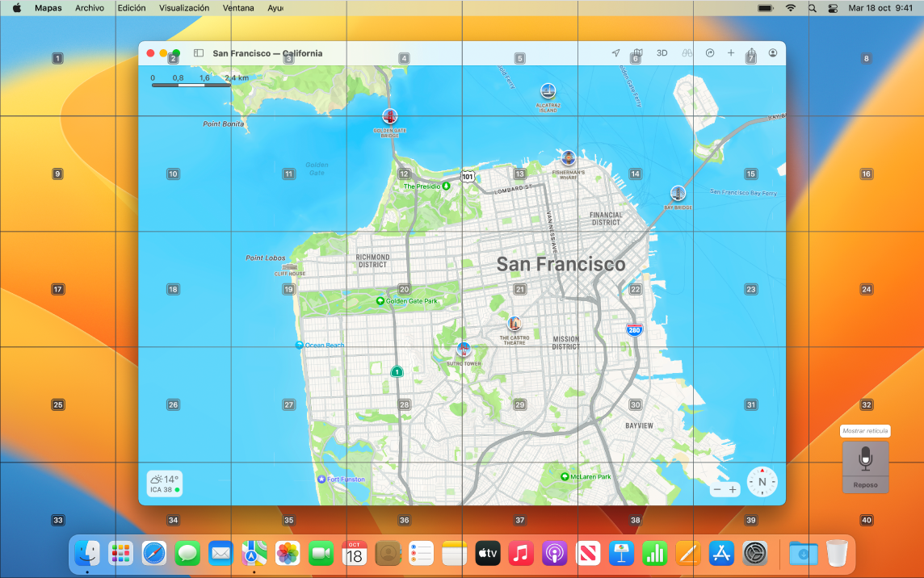Zoom in with the plus button
This screenshot has height=578, width=924.
tap(733, 489)
